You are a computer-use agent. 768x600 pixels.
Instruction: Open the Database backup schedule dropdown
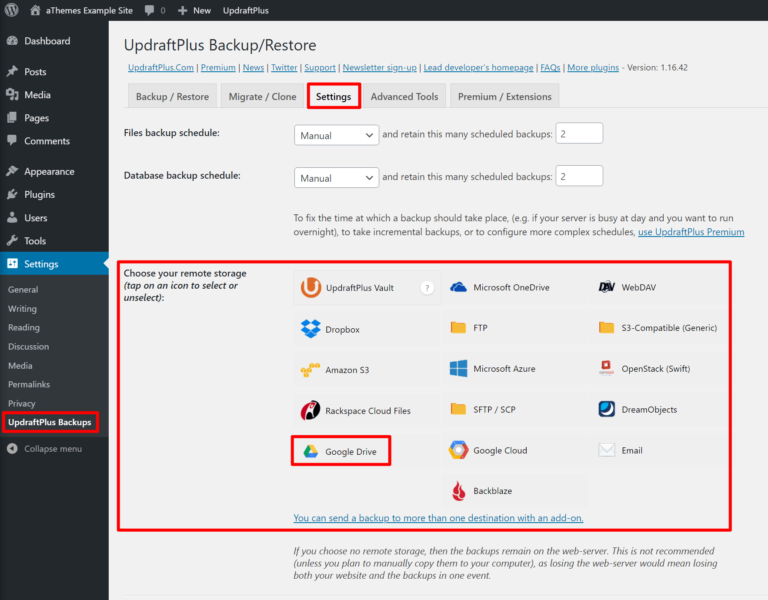pos(336,178)
